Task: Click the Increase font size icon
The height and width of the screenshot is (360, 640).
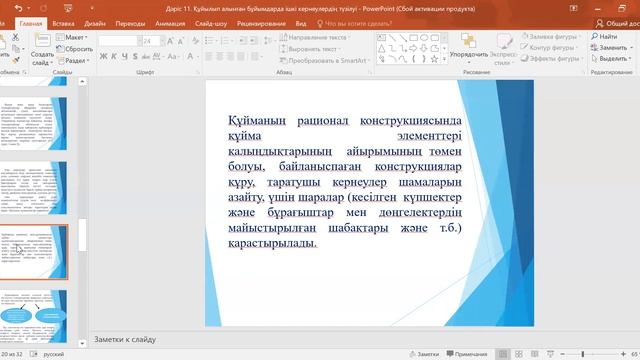Action: (x=171, y=41)
